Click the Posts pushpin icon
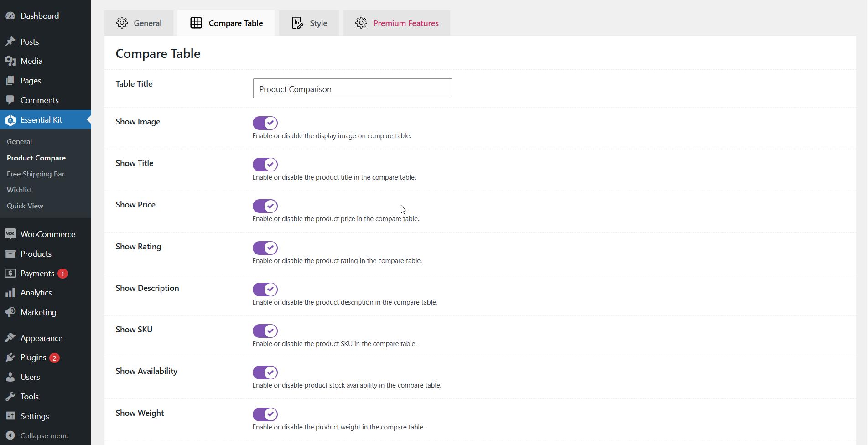This screenshot has height=445, width=868. pos(10,41)
